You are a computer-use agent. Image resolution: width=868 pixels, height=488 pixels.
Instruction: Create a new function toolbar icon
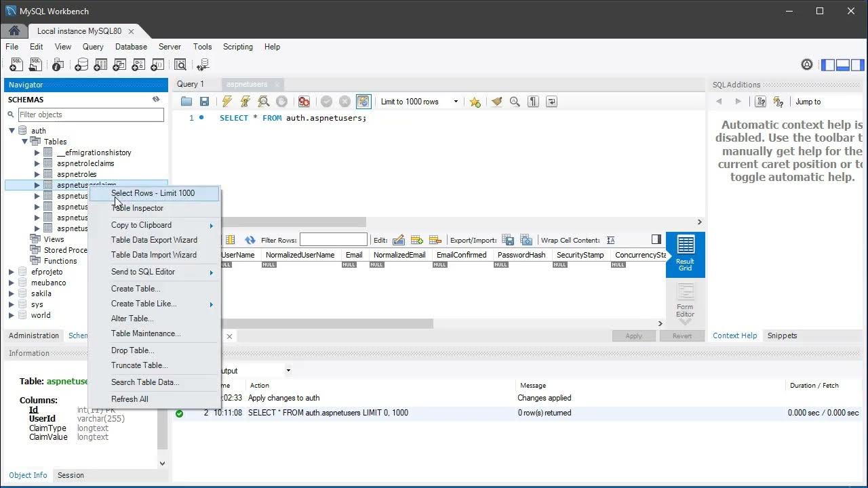coord(157,65)
